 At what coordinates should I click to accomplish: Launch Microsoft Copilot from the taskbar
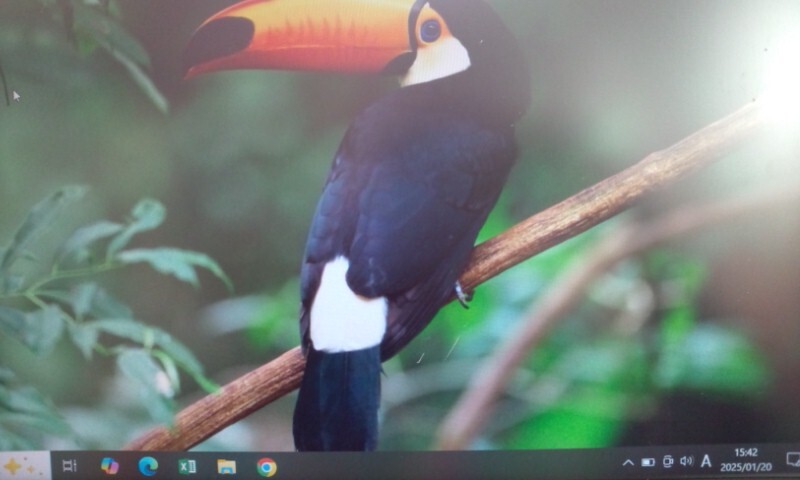110,466
